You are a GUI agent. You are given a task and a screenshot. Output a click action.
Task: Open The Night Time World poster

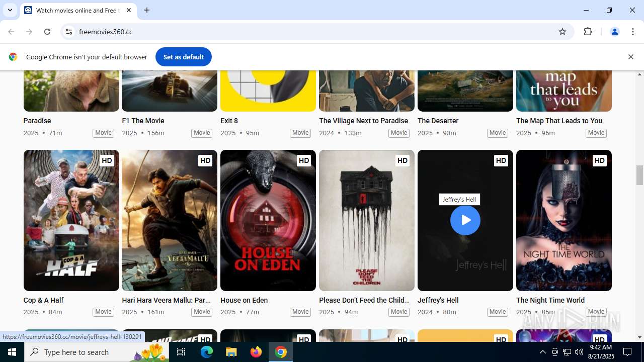click(x=564, y=220)
